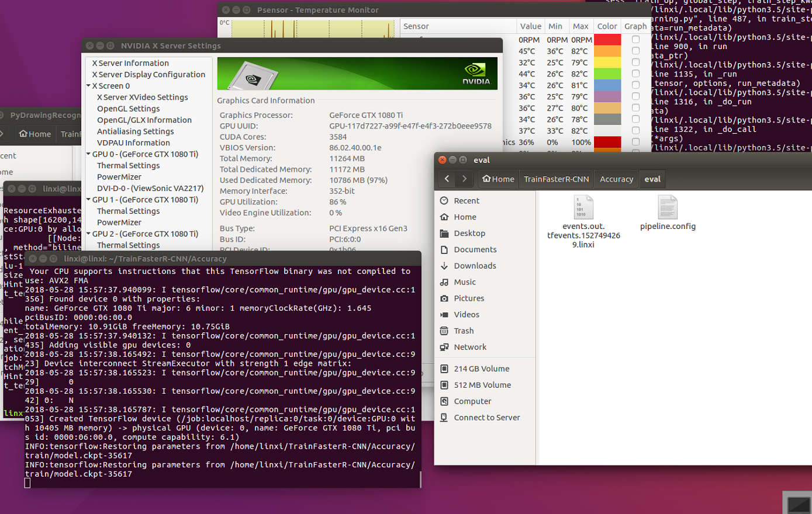Click the Color column header in Psensor
812x514 pixels.
(607, 26)
